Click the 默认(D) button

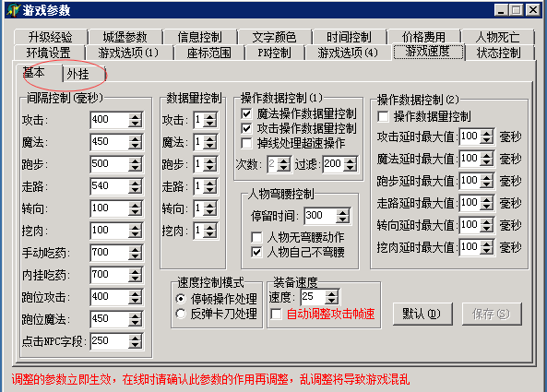click(422, 314)
